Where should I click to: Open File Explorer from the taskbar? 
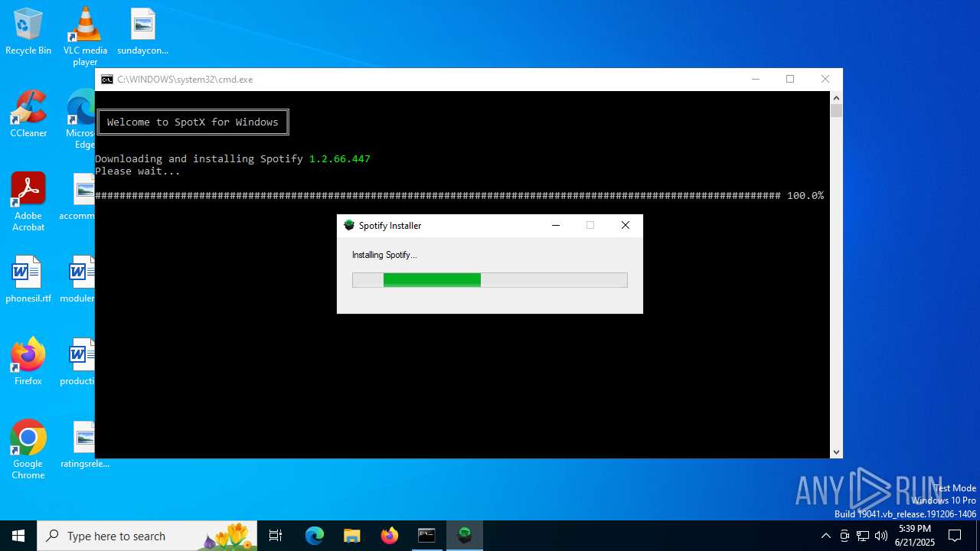click(x=351, y=536)
